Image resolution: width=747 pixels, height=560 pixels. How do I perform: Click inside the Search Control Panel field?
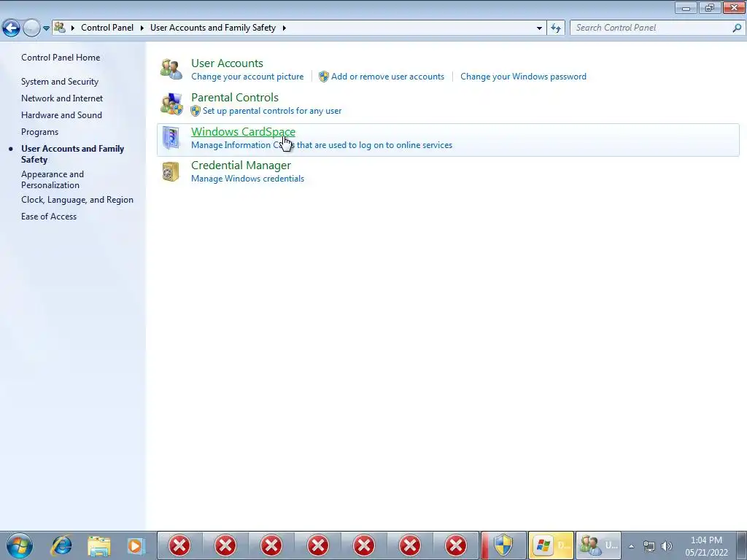[x=651, y=28]
